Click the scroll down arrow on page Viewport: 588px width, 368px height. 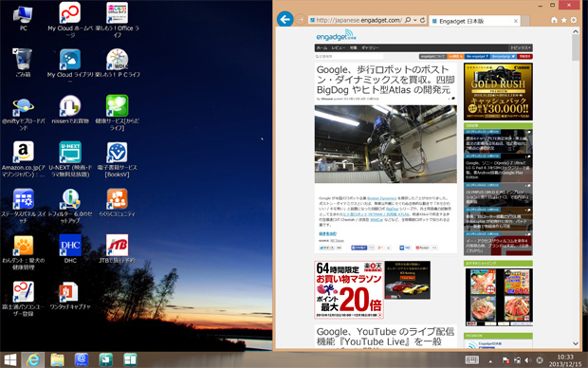[576, 343]
